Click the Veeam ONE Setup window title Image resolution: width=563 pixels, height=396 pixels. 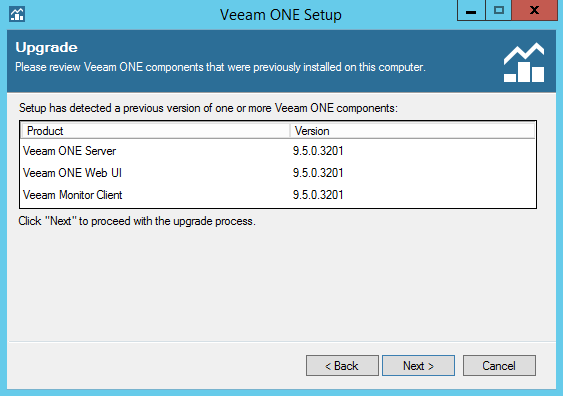[x=281, y=15]
